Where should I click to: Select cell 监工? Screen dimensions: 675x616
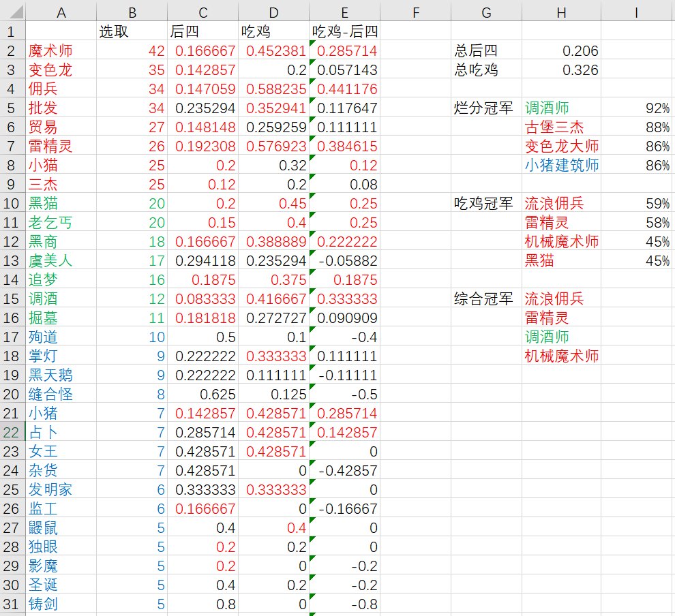point(61,508)
